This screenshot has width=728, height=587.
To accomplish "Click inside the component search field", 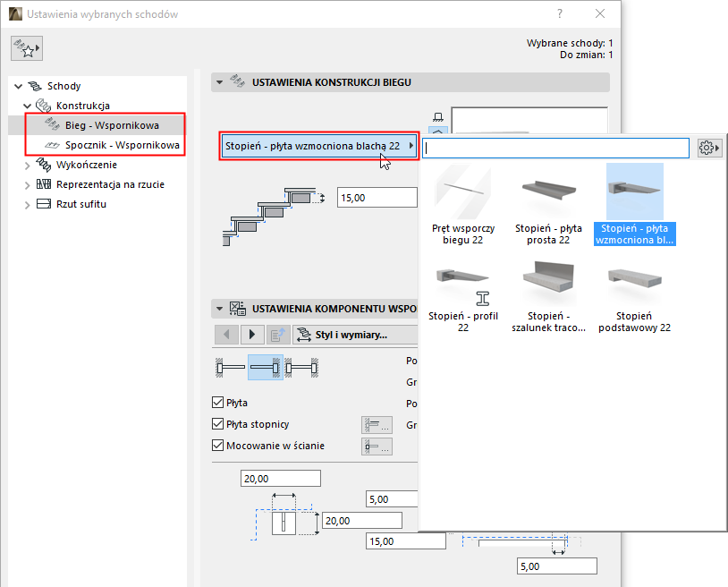I will (554, 148).
